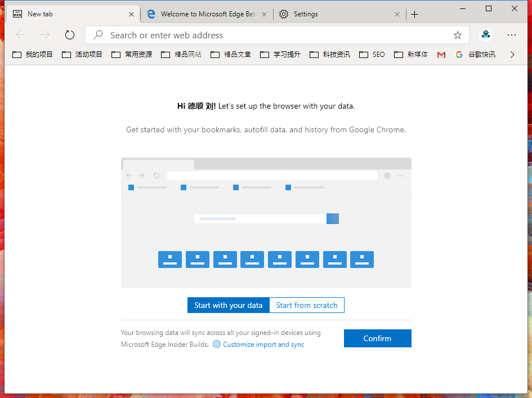Open a new tab with plus icon
532x398 pixels.
tap(414, 14)
